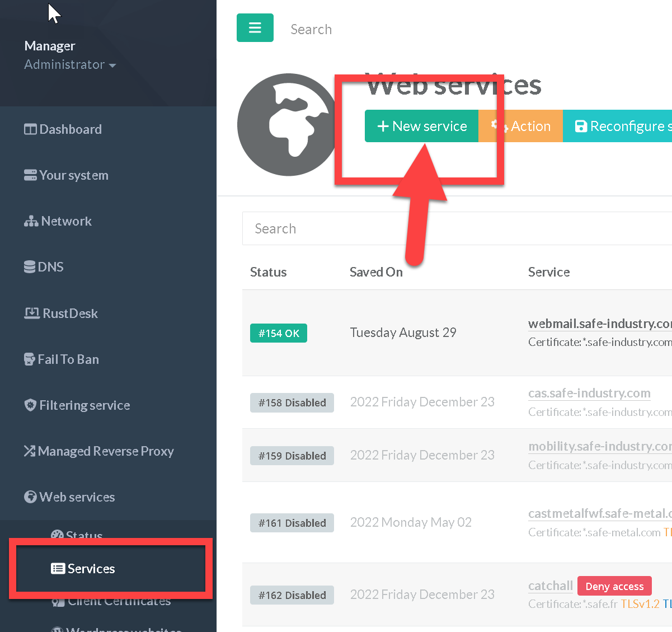Open the Dashboard sidebar item
672x632 pixels.
click(x=63, y=129)
